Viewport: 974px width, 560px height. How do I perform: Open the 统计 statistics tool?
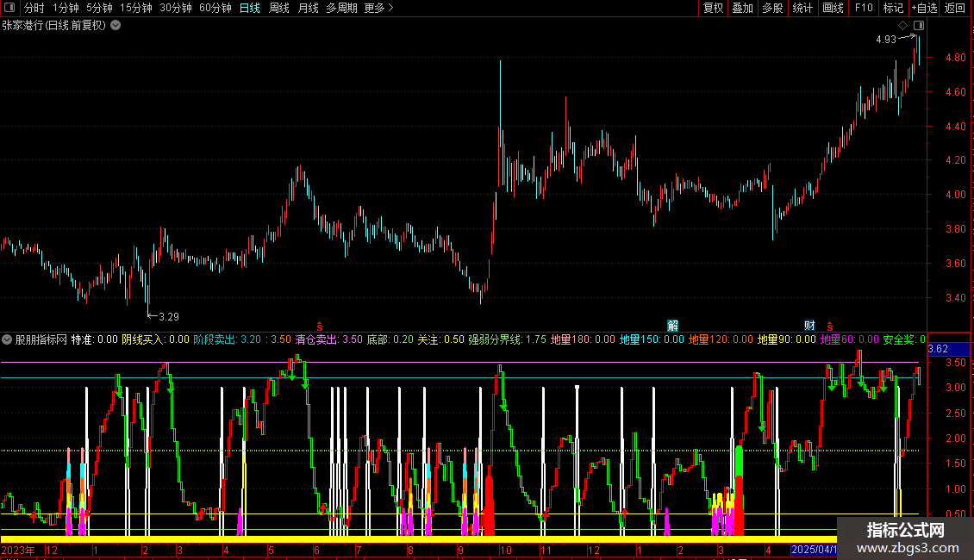coord(802,8)
